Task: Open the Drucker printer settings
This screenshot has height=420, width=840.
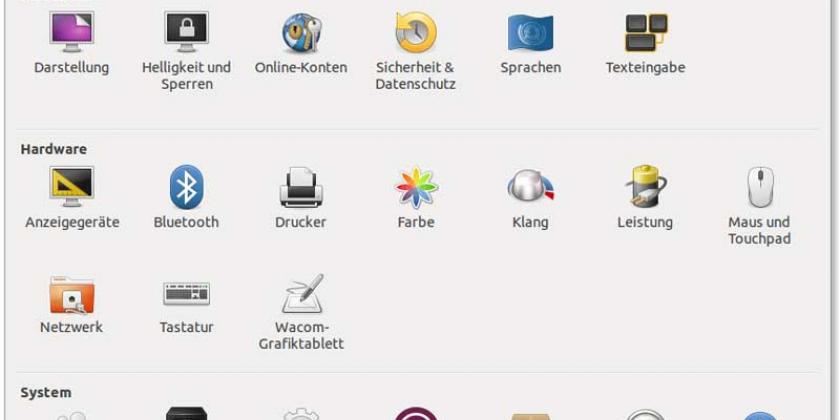Action: pyautogui.click(x=301, y=188)
